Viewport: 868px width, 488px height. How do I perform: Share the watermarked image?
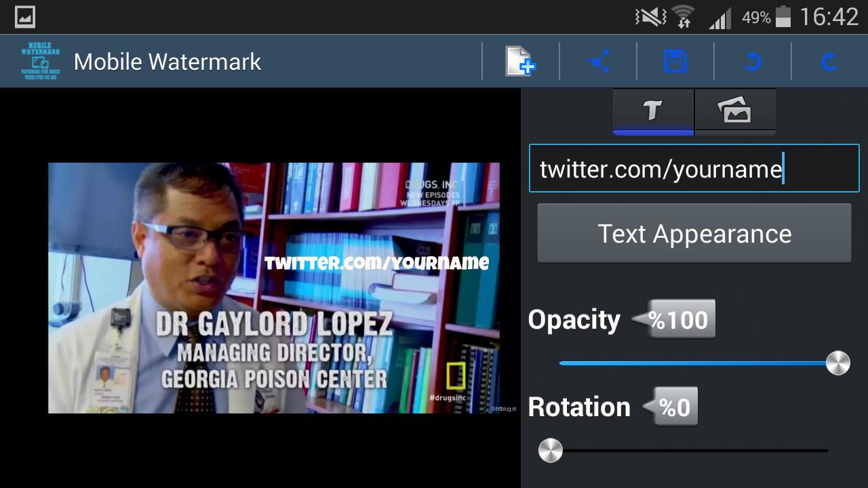(x=598, y=62)
